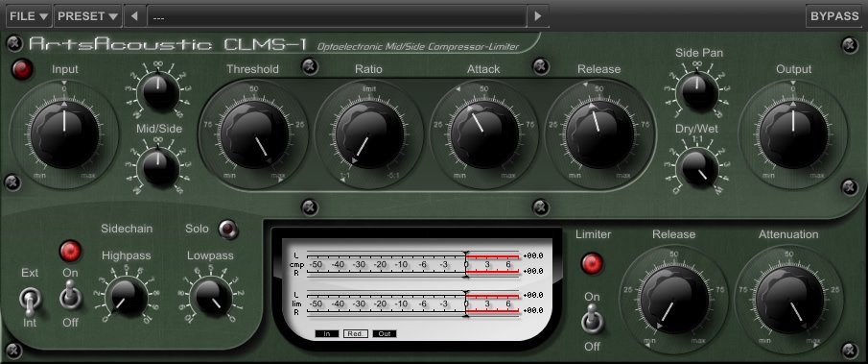
Task: Select the Red. meter mode
Action: [x=356, y=333]
